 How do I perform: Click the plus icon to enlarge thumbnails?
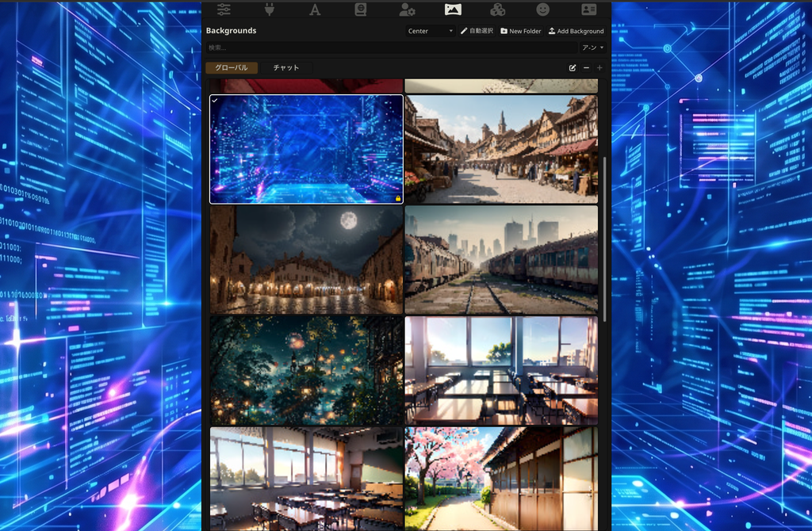pyautogui.click(x=599, y=68)
